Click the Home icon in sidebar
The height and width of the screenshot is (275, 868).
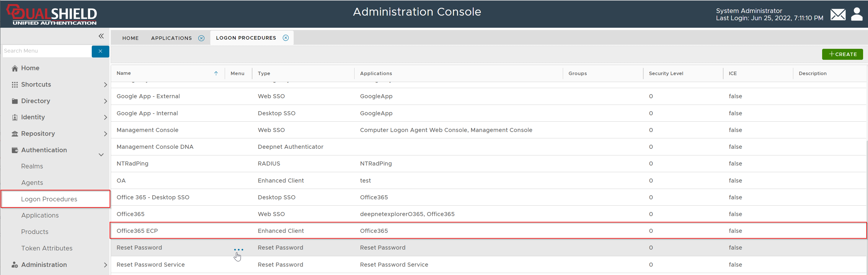(15, 68)
